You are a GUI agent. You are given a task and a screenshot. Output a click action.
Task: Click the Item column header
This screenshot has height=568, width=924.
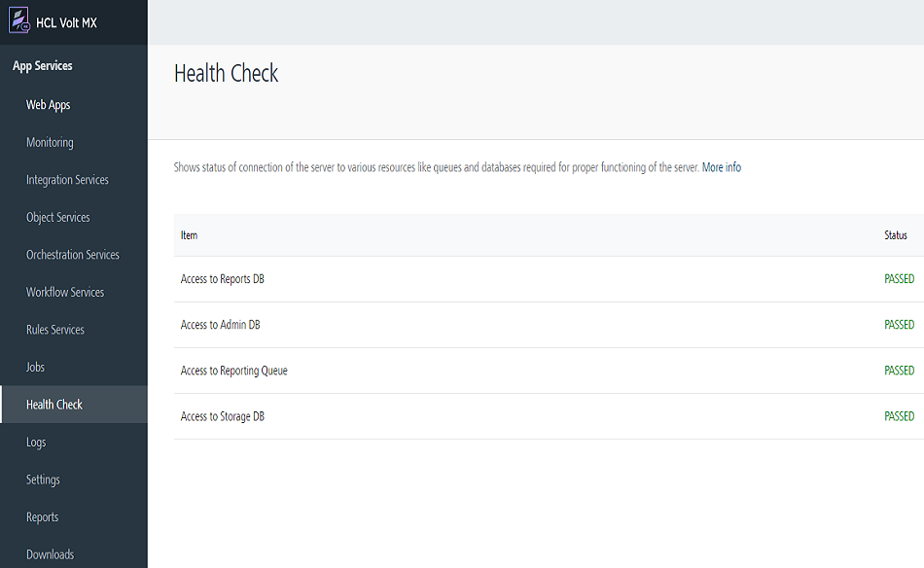point(189,235)
